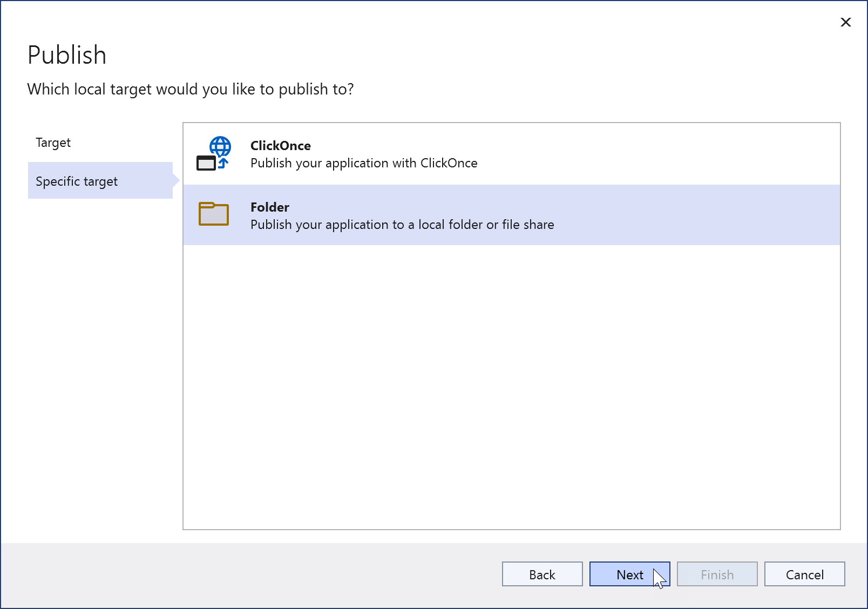868x609 pixels.
Task: Click the pointer notch beside Specific target
Action: coord(175,180)
